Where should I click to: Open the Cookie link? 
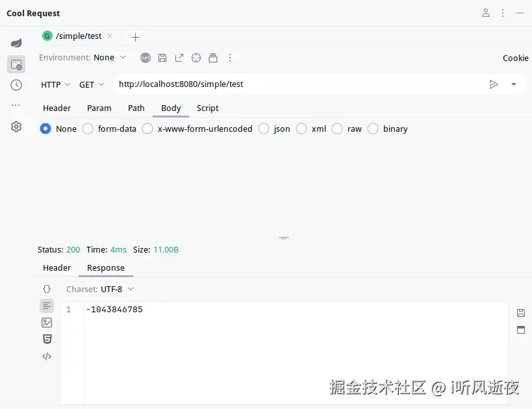515,58
